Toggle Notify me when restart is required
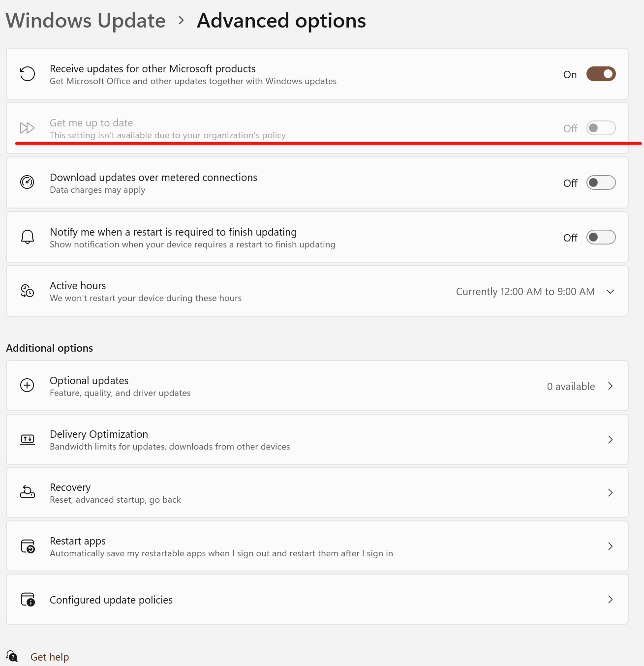Viewport: 644px width, 666px height. point(601,237)
